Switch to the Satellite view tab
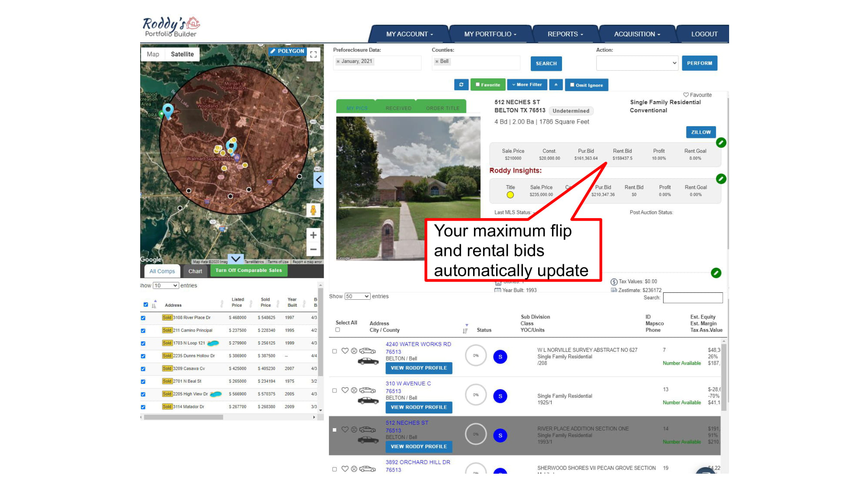This screenshot has height=488, width=868. tap(182, 54)
